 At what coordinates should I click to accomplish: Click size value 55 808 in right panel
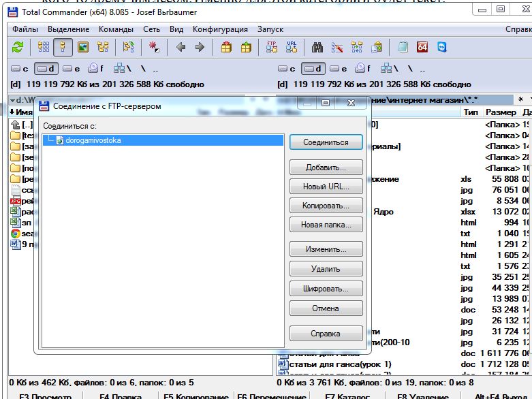505,179
